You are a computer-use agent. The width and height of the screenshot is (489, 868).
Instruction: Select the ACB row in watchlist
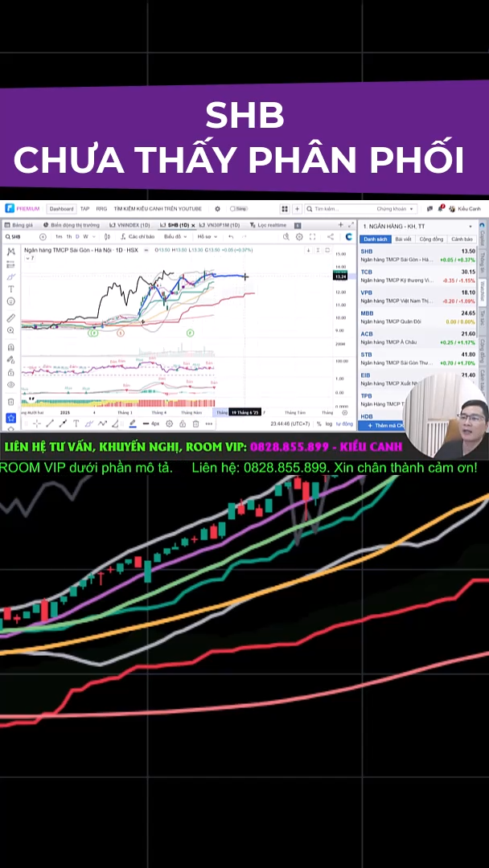pos(418,338)
